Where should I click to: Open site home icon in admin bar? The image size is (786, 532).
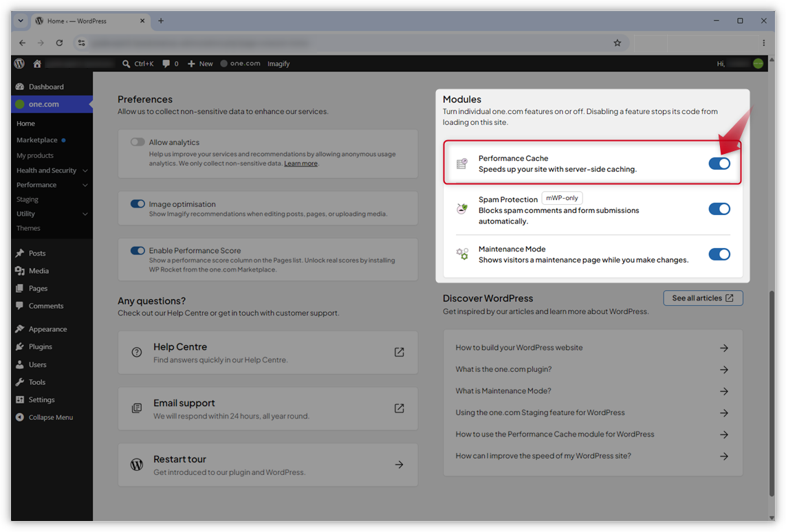(37, 64)
